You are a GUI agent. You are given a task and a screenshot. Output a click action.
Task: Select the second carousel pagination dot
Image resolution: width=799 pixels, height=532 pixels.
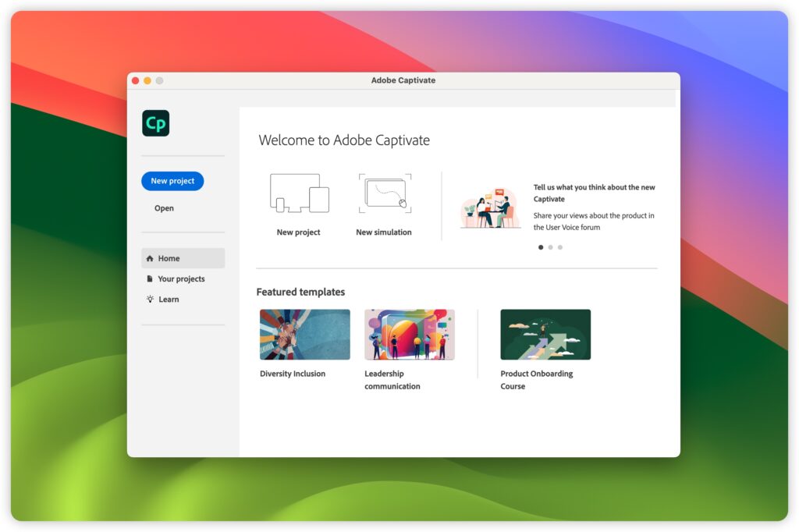(x=550, y=247)
